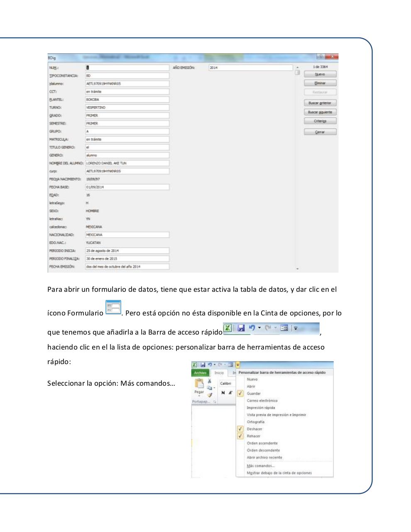Click the Copiar formato brush icon
Screen dimensions: 411x532
click(x=209, y=395)
